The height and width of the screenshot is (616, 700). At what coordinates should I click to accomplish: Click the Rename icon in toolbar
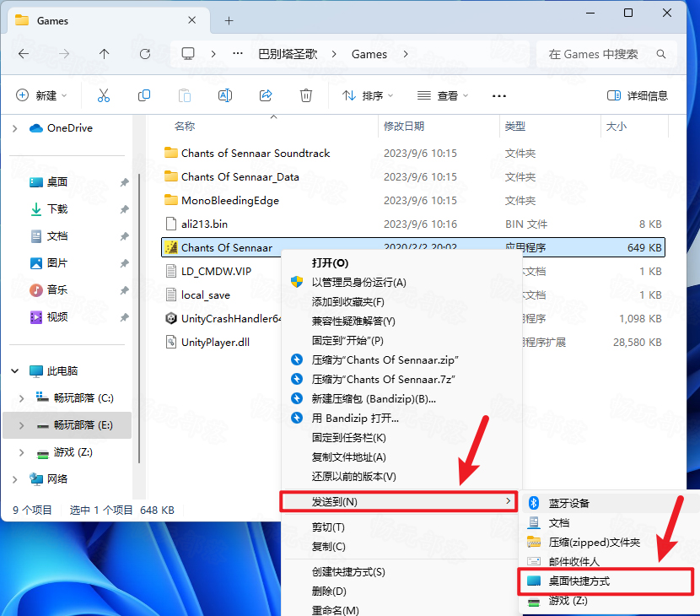coord(225,95)
